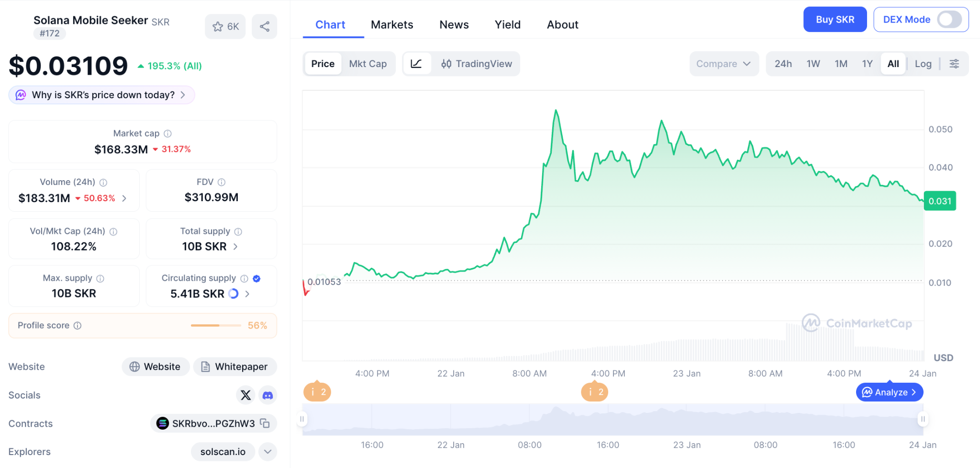This screenshot has width=980, height=468.
Task: Click Market cap info icon
Action: pyautogui.click(x=167, y=134)
